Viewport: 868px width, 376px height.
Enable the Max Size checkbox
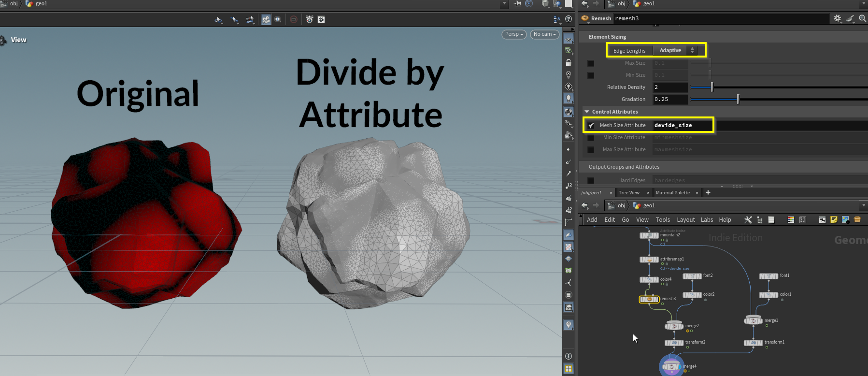click(x=591, y=63)
